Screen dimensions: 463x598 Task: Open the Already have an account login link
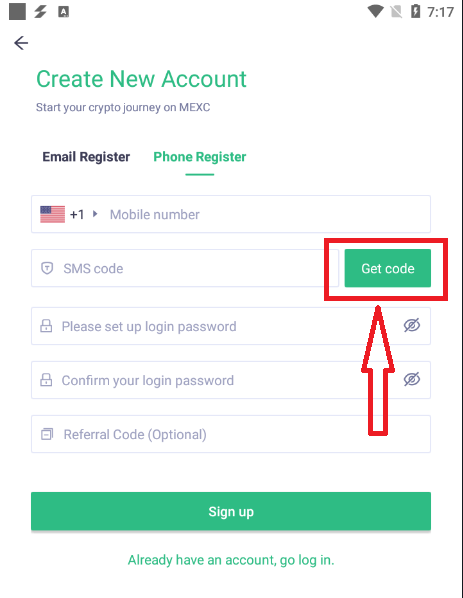(231, 560)
